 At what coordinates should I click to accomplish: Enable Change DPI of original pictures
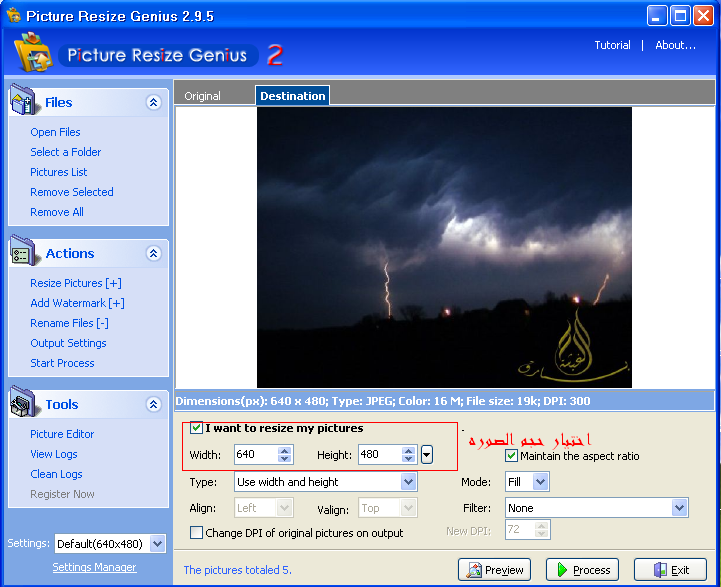197,533
